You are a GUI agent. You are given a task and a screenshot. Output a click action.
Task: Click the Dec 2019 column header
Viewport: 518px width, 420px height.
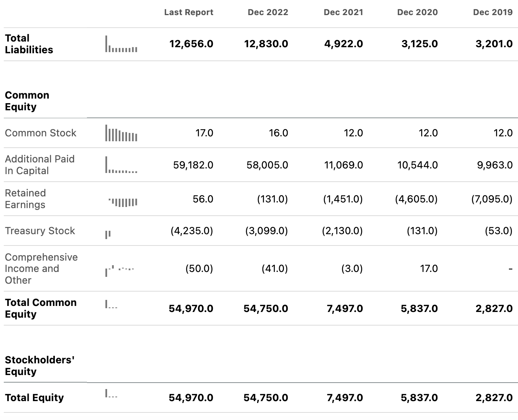pyautogui.click(x=493, y=12)
